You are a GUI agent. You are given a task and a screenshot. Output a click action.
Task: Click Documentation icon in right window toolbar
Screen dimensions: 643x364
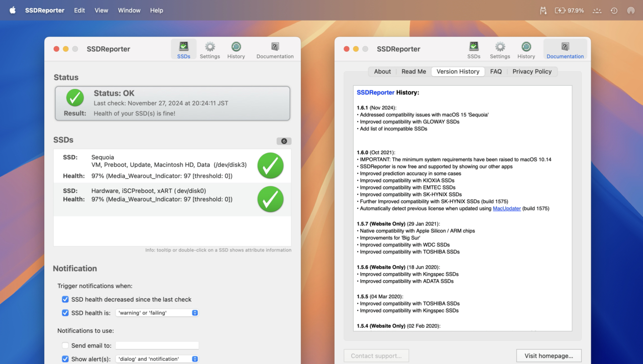coord(565,49)
